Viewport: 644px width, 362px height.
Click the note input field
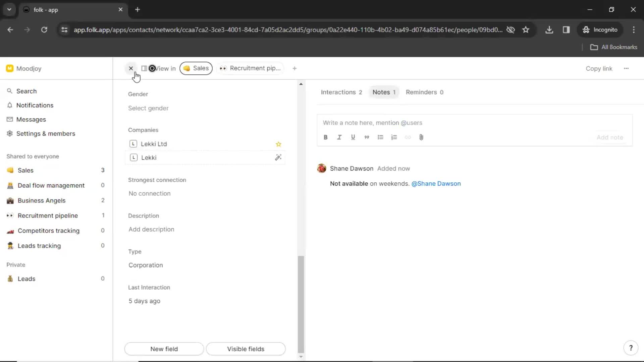pos(474,122)
